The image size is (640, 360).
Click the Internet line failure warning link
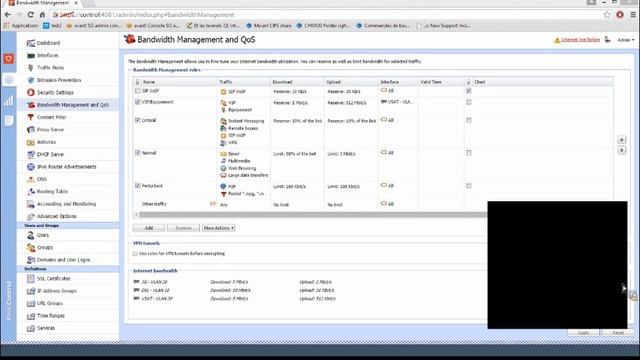pyautogui.click(x=580, y=40)
